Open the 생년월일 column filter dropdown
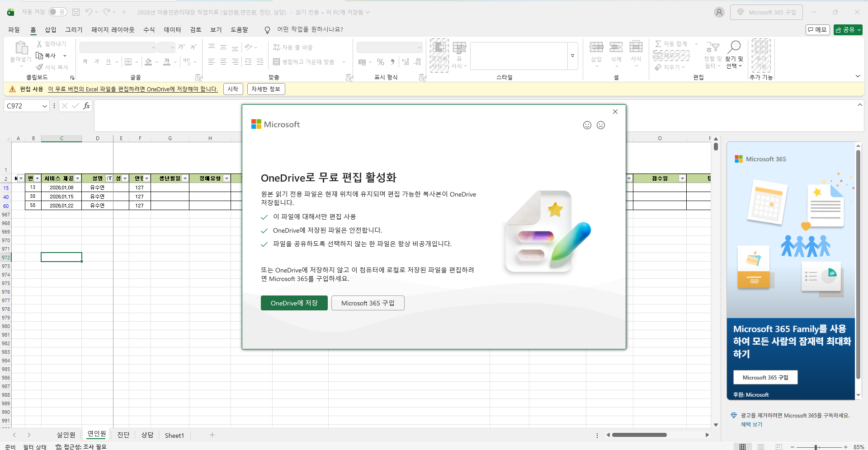 185,178
